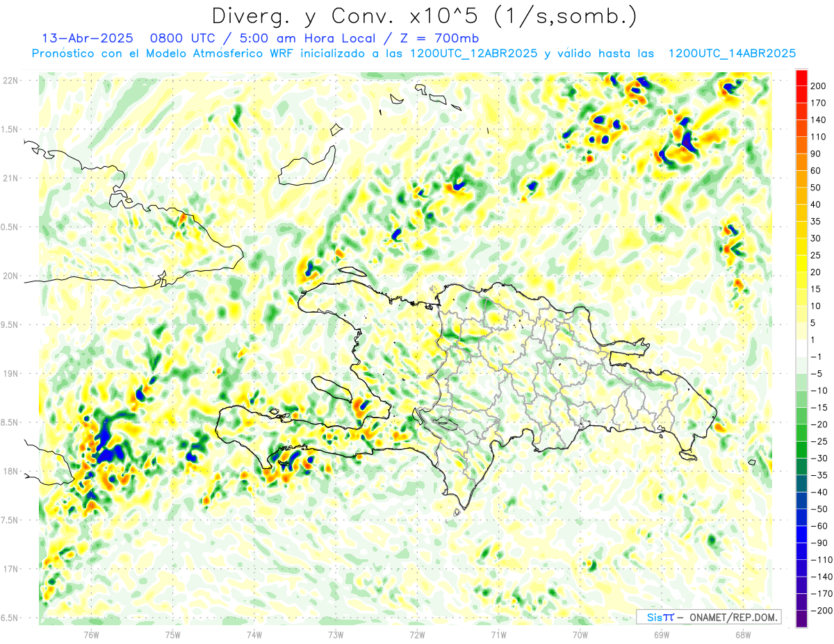Click the valid-until time '1200UTC_14ABR2025'
Screen dimensions: 834x644
[731, 53]
